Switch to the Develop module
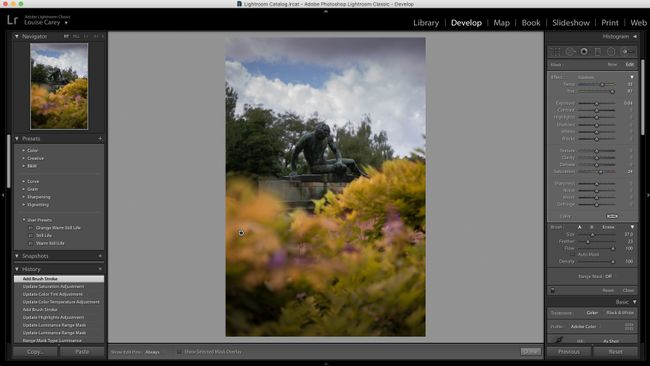The height and width of the screenshot is (366, 650). [x=466, y=23]
